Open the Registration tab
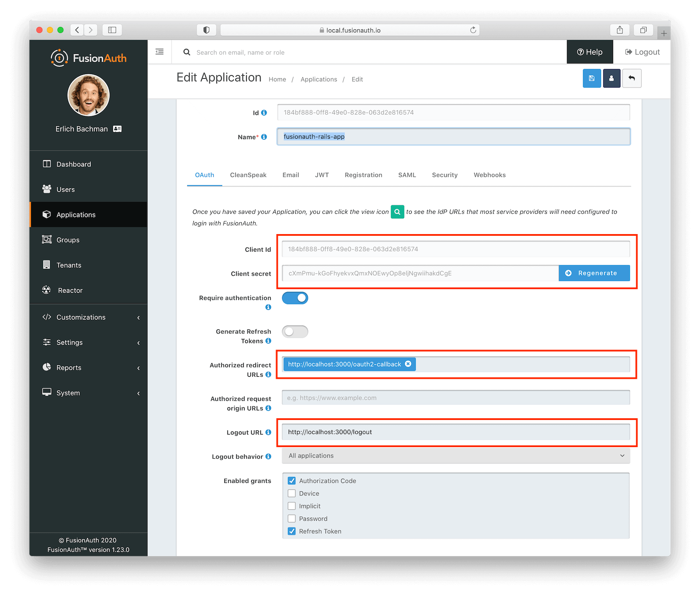Screen dimensions: 700x595 [x=363, y=175]
